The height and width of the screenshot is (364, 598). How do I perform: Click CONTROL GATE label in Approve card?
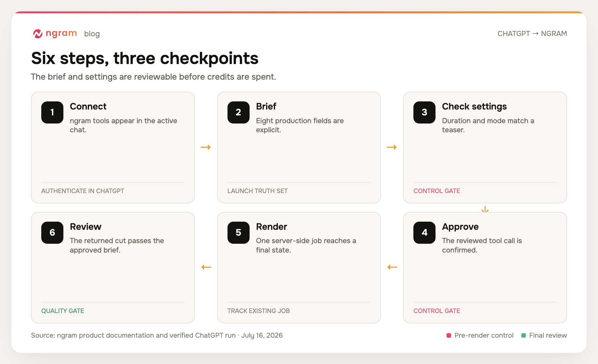coord(436,311)
